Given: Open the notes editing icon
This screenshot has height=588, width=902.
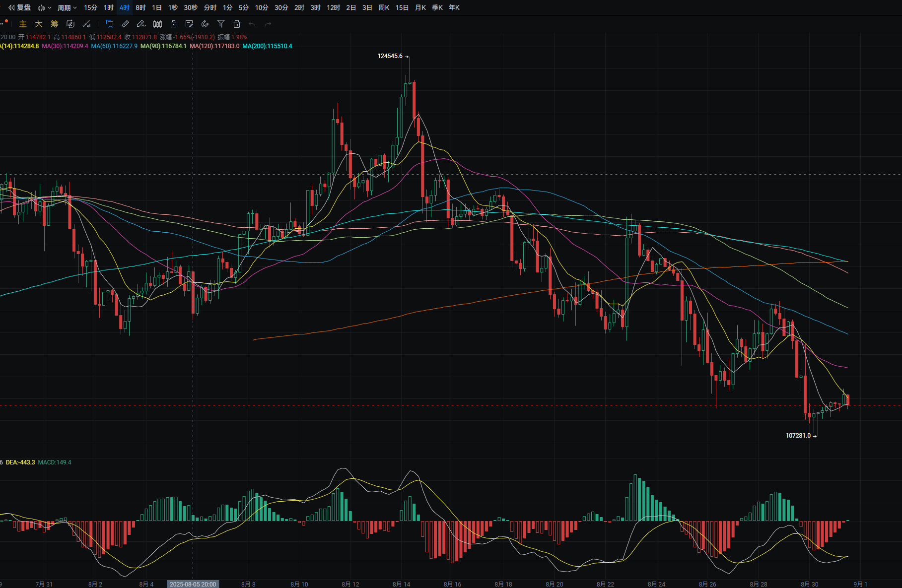Looking at the screenshot, I should 189,24.
